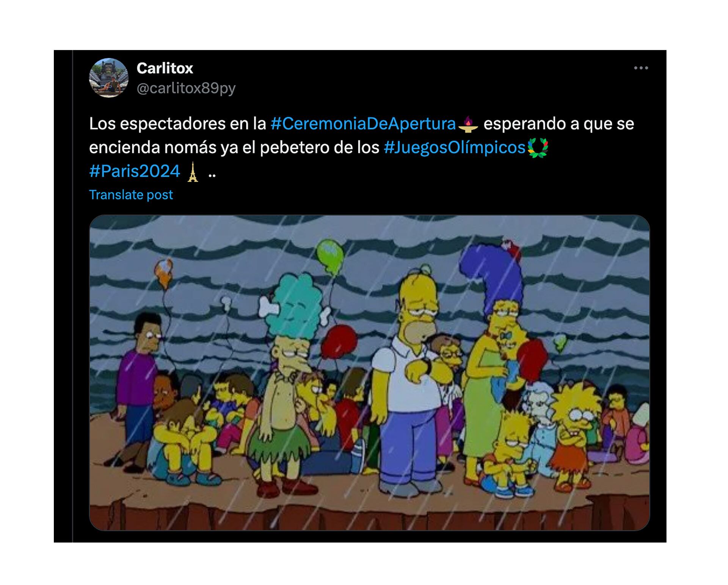Click the @carlitox89py handle

(186, 88)
